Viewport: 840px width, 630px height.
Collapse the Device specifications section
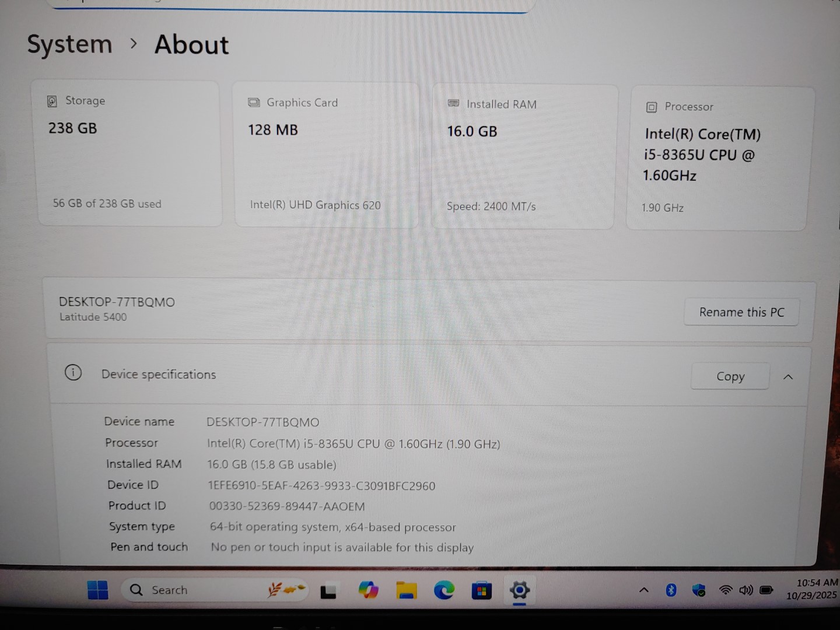point(788,377)
